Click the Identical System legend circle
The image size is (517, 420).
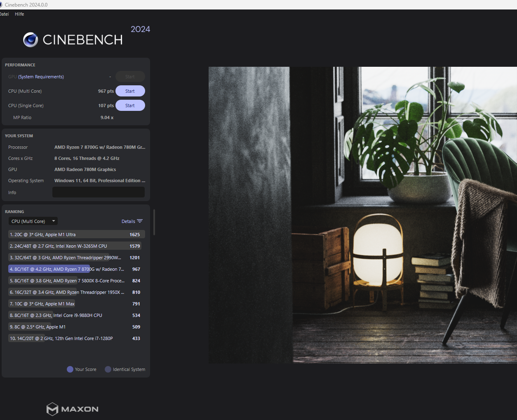coord(108,369)
